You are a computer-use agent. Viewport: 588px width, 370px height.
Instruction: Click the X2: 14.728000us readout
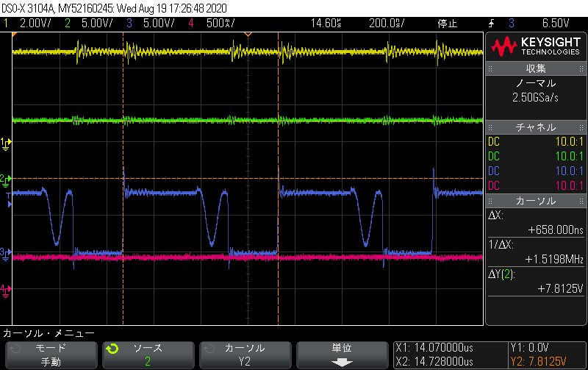(434, 362)
